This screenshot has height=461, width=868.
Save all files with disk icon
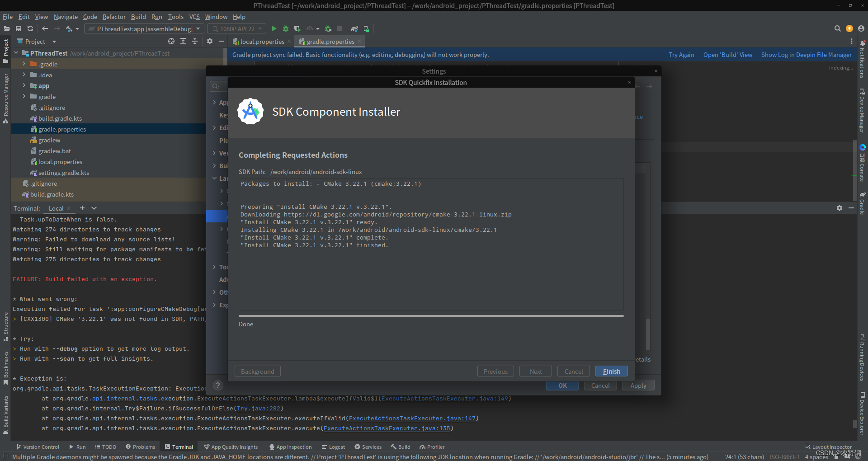click(19, 28)
